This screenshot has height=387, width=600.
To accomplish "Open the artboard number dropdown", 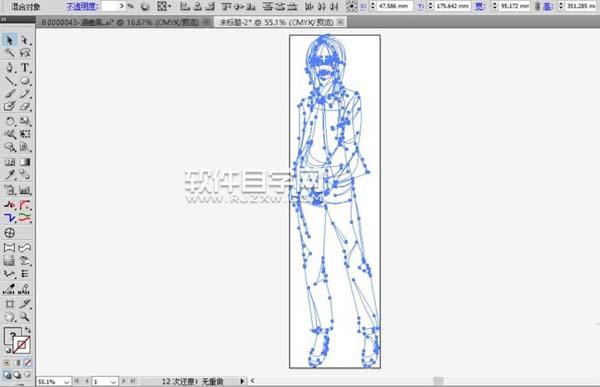I will [105, 382].
